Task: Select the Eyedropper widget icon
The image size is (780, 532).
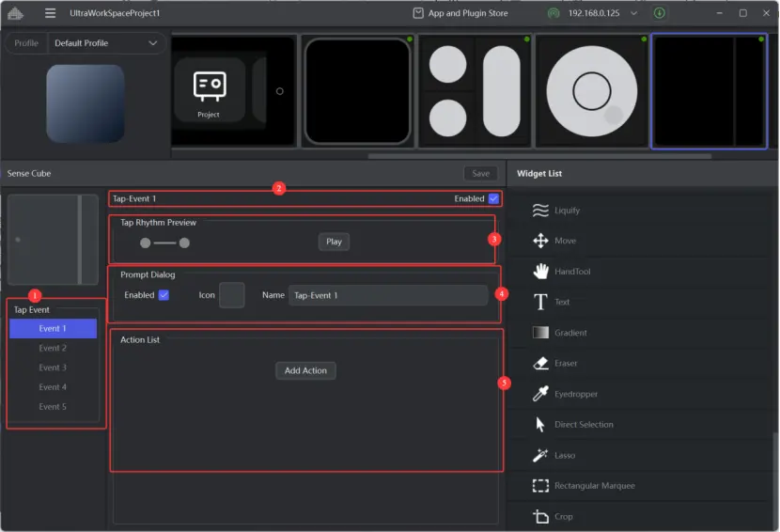Action: [x=540, y=394]
